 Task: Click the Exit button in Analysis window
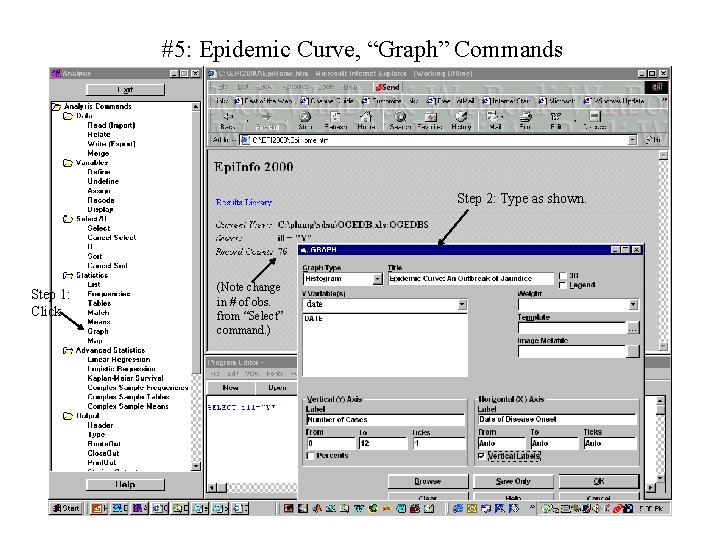(x=125, y=90)
